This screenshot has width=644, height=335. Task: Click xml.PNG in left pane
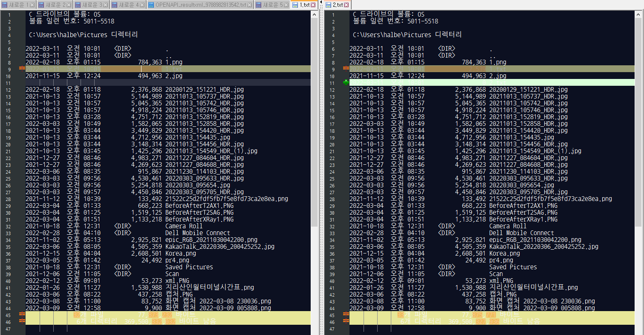pos(177,281)
